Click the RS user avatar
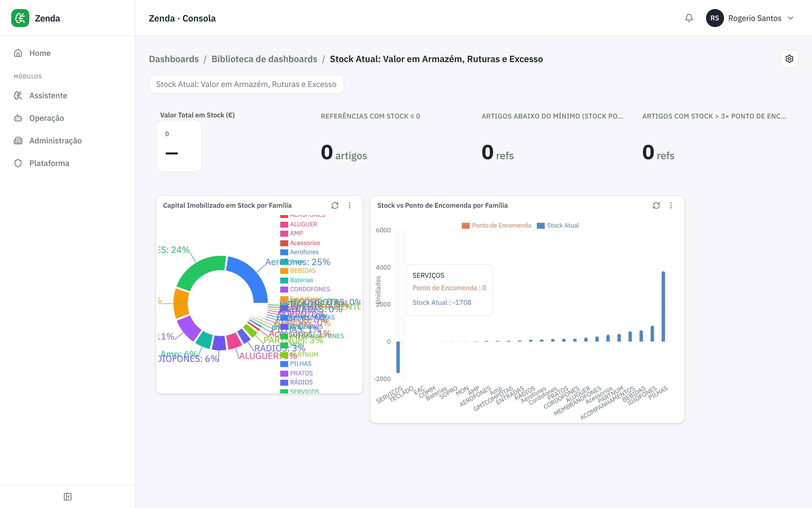 tap(715, 18)
